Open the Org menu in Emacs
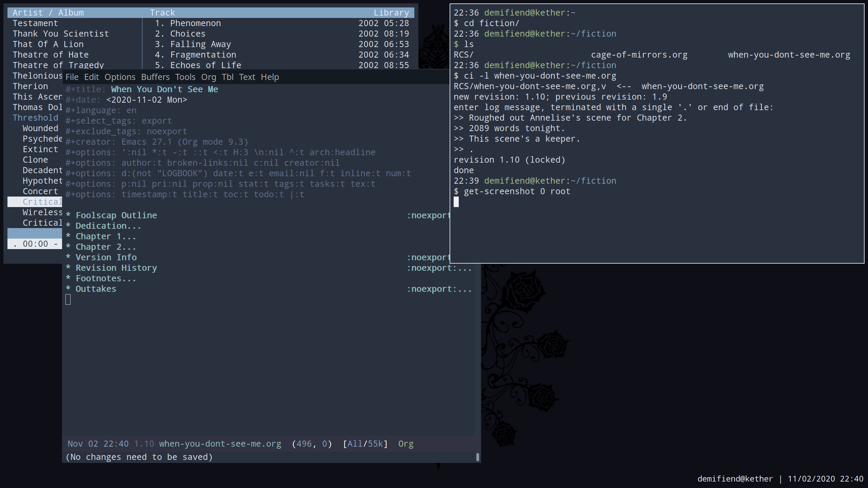This screenshot has width=868, height=488. coord(208,77)
